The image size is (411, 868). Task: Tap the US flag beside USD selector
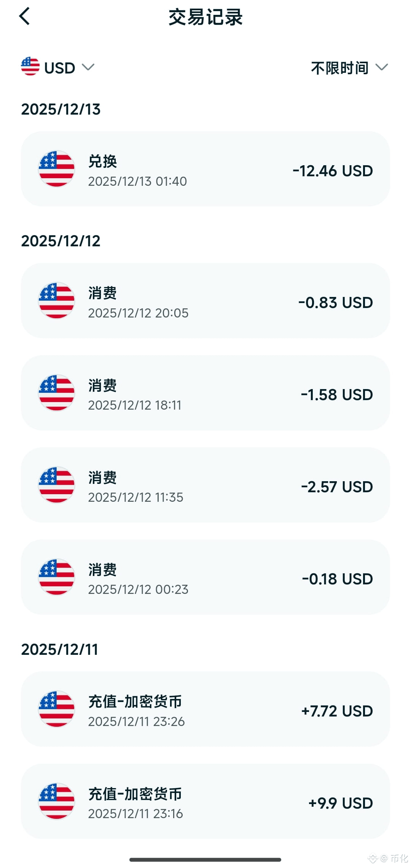[x=30, y=67]
